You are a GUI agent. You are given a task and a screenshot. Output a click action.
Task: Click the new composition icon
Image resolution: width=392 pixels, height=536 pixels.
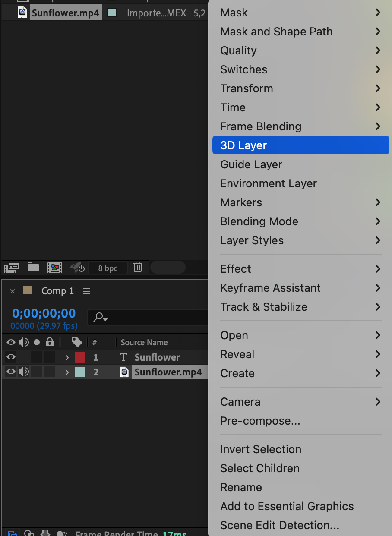point(55,268)
